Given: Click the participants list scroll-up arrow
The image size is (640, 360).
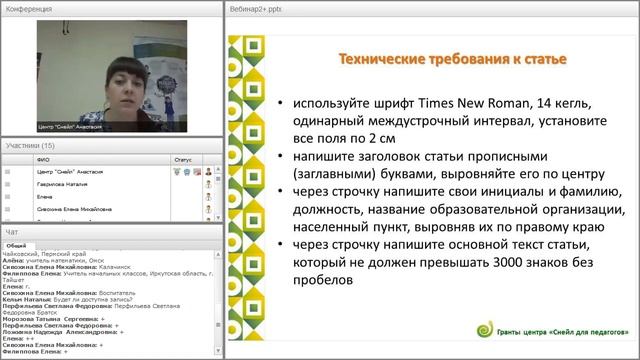Looking at the screenshot, I should click(218, 169).
